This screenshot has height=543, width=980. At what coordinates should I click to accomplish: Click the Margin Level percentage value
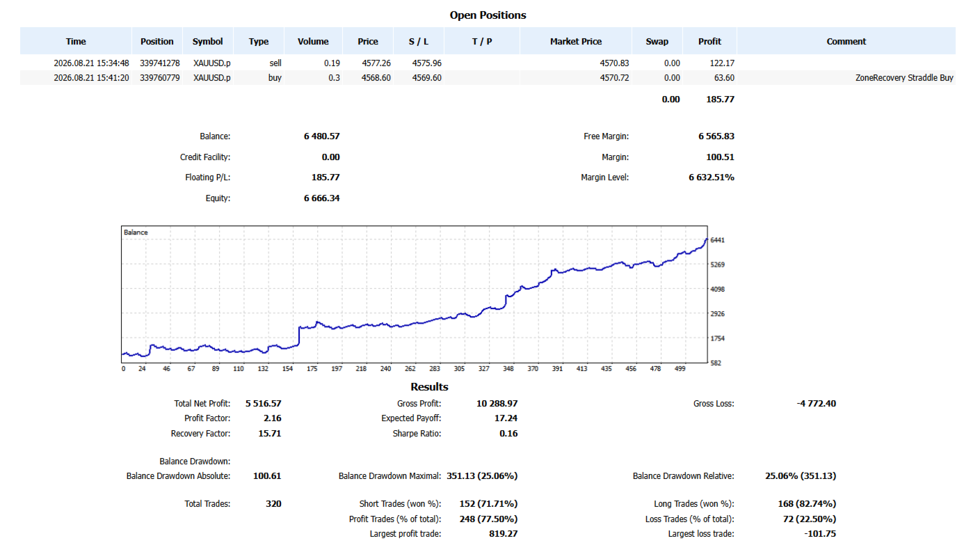pos(712,178)
